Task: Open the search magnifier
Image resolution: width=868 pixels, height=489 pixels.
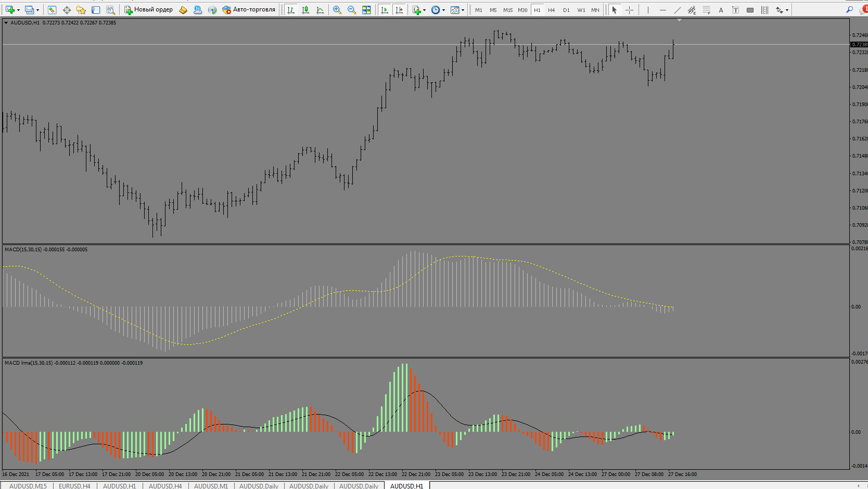Action: (849, 10)
